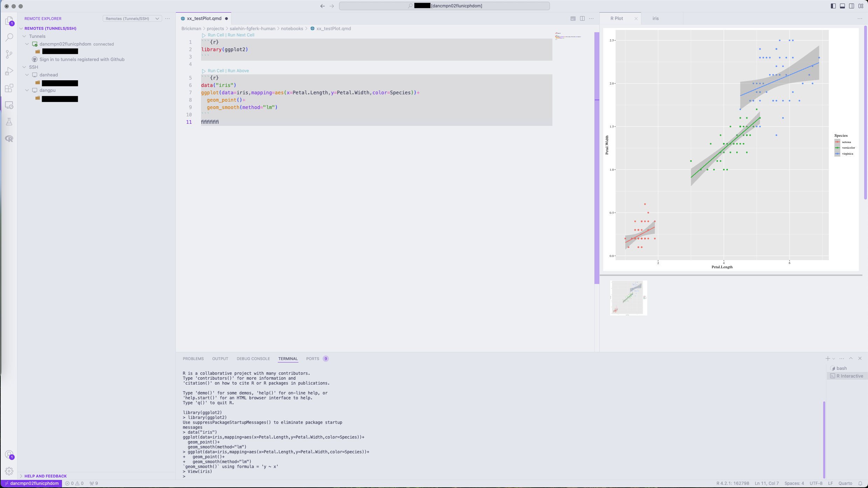Click the remote host indicator dancmpn02flunicphdom
Image resolution: width=868 pixels, height=488 pixels.
(x=32, y=483)
